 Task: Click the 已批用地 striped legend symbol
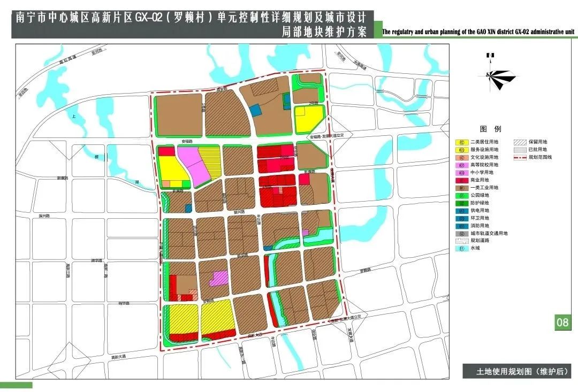(519, 150)
